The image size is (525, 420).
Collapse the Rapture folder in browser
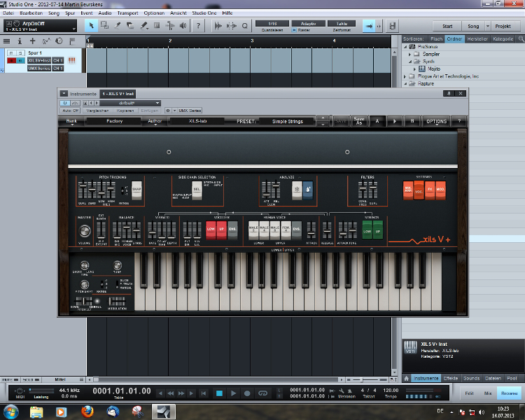405,84
